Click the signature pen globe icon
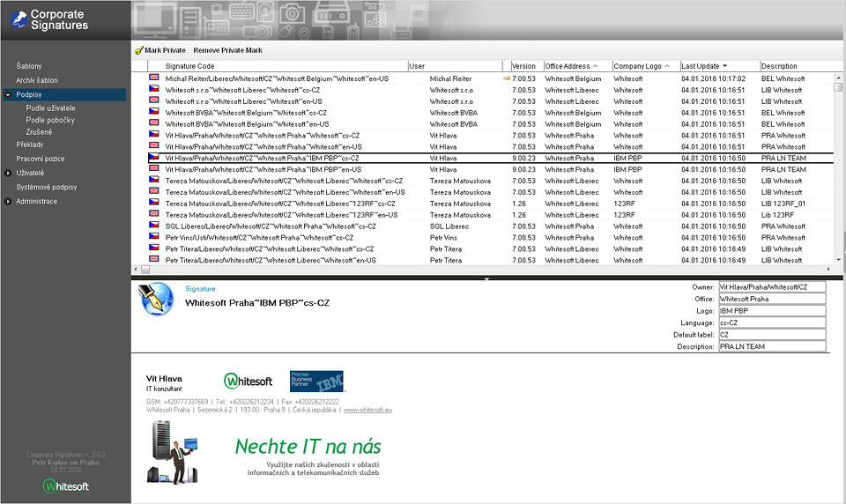Screen dimensions: 846x504 tap(155, 299)
